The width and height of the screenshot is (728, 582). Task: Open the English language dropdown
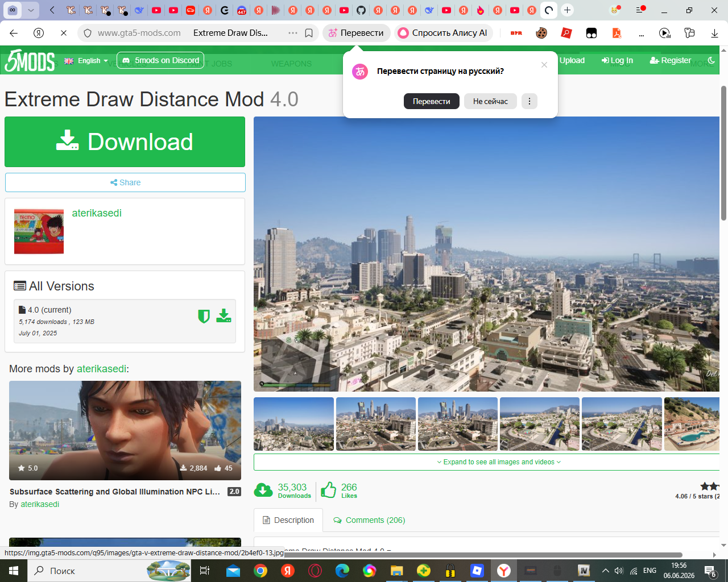pyautogui.click(x=86, y=61)
